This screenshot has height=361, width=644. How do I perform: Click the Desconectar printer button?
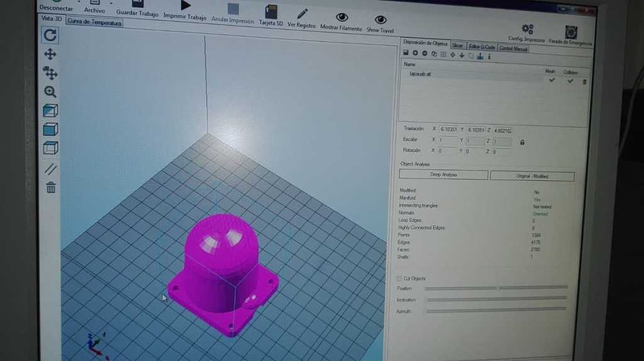pyautogui.click(x=56, y=6)
